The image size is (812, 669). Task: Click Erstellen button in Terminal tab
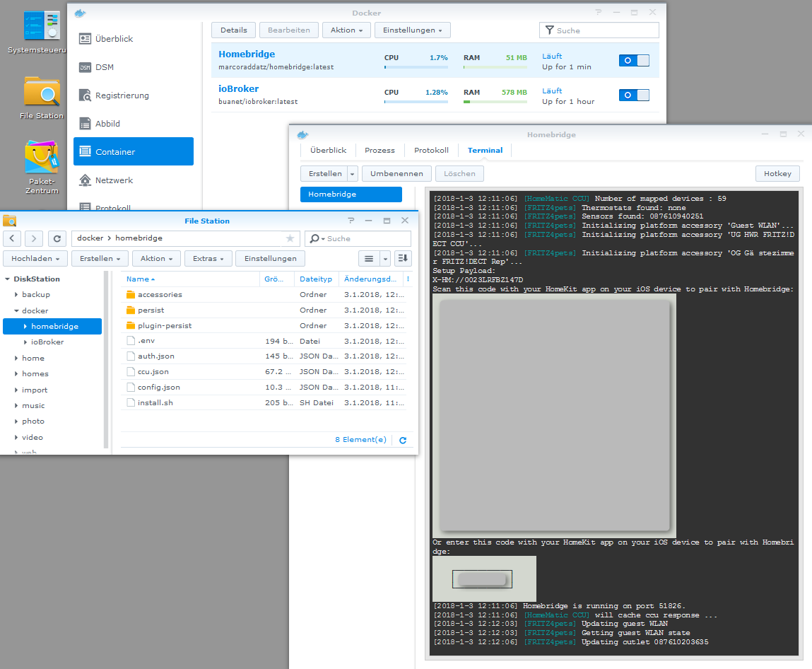click(324, 173)
